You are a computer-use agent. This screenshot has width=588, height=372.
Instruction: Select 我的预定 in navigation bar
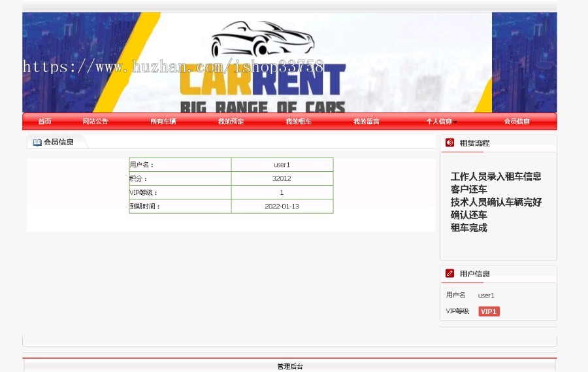click(231, 121)
